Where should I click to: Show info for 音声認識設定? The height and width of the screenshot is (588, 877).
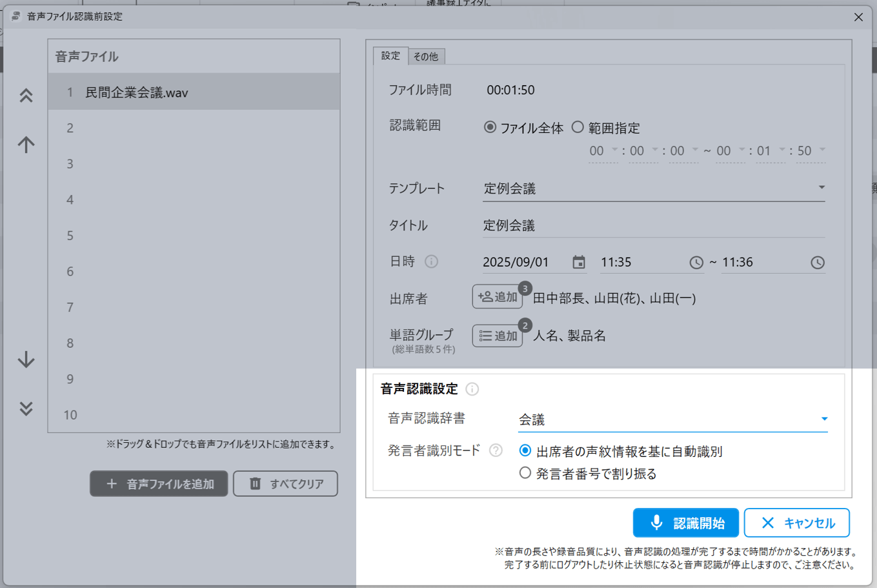pyautogui.click(x=472, y=389)
